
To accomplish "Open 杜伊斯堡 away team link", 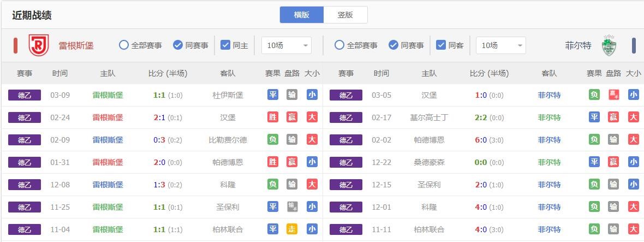I will (228, 95).
